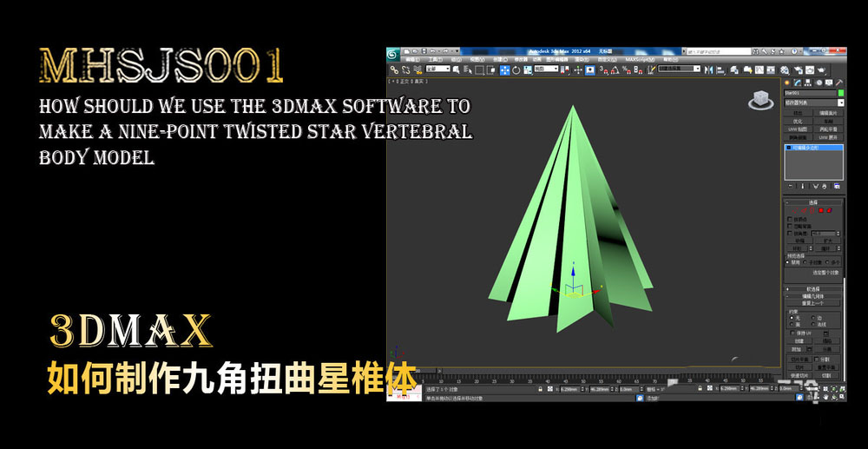This screenshot has height=449, width=868.
Task: Open the Help menu
Action: pos(670,59)
